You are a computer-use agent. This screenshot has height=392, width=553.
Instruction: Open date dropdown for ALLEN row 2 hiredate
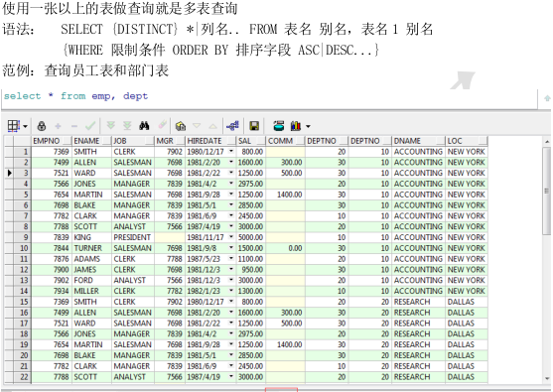pyautogui.click(x=231, y=162)
